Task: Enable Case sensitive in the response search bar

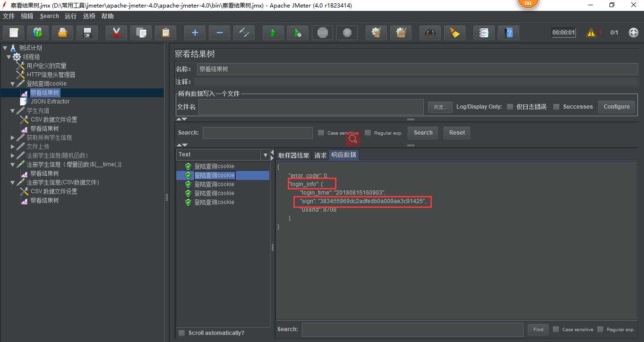Action: [x=556, y=329]
